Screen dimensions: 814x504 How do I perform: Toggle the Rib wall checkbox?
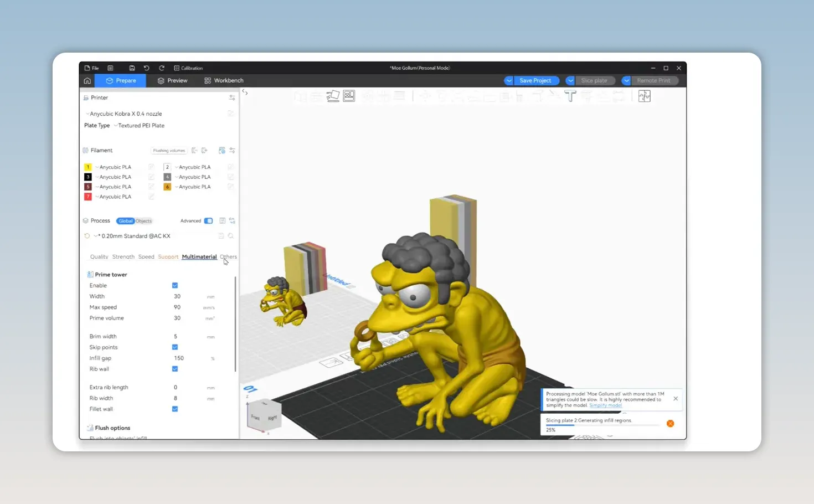[175, 369]
